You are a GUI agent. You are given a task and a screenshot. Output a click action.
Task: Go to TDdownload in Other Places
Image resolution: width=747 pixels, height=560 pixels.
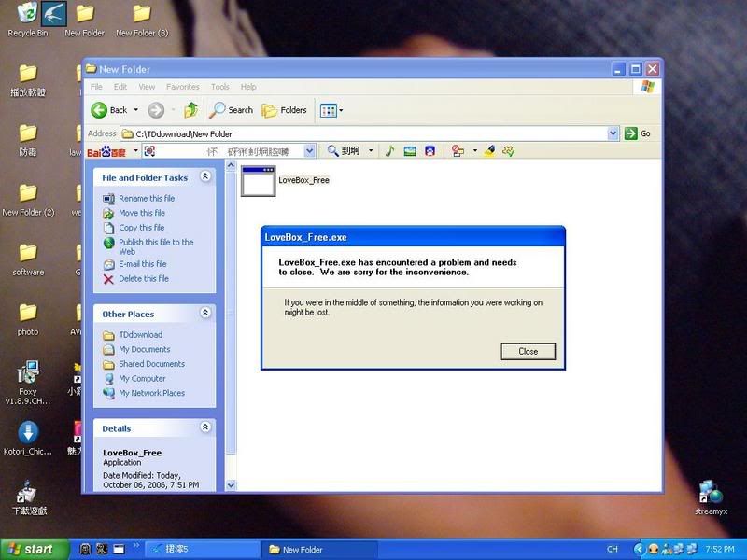(x=141, y=335)
